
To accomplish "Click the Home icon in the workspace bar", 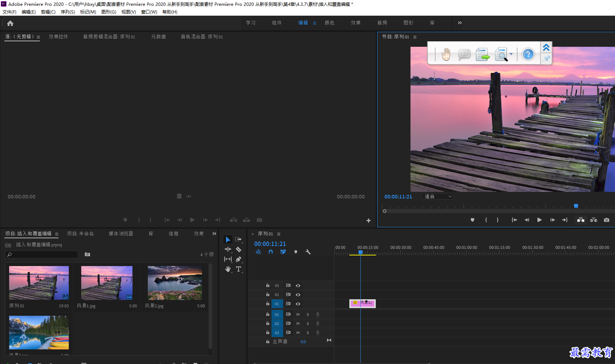I will (x=10, y=23).
